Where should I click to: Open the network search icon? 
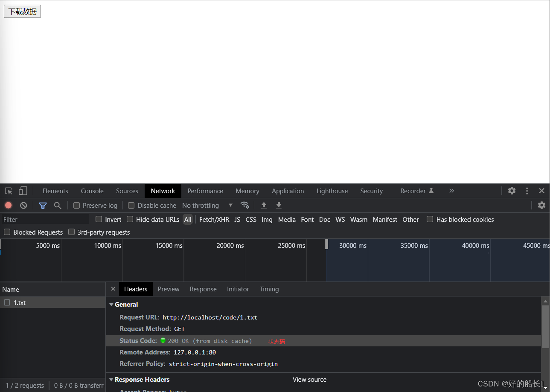click(x=58, y=205)
